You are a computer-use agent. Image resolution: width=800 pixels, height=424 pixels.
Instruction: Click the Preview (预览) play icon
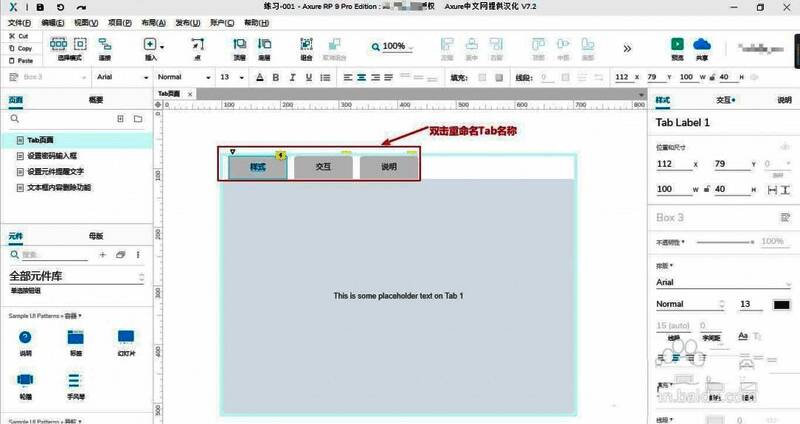click(x=677, y=44)
